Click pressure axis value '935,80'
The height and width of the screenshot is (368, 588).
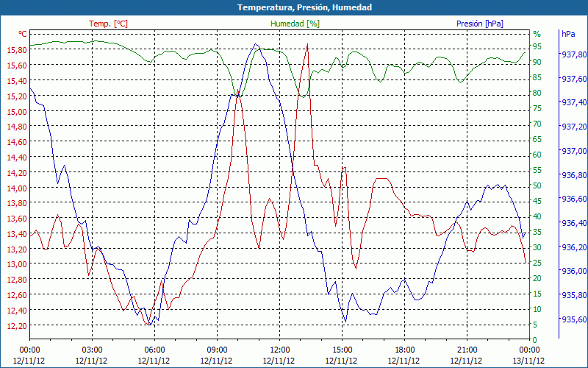coord(573,295)
